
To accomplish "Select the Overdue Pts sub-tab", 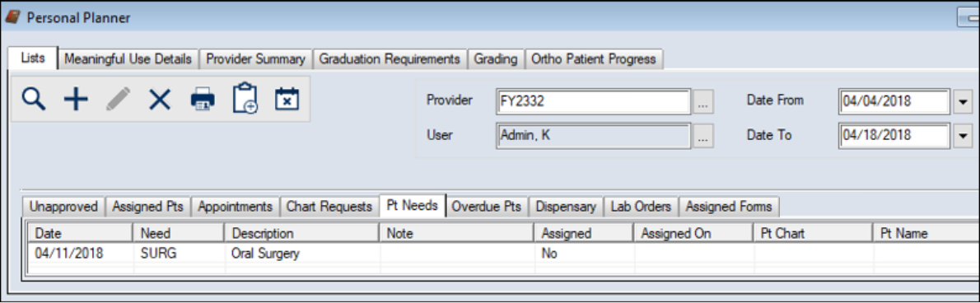I will [488, 207].
